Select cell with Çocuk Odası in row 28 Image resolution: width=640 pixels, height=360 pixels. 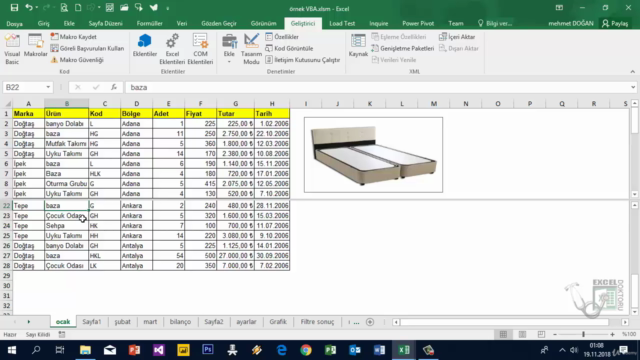67,266
